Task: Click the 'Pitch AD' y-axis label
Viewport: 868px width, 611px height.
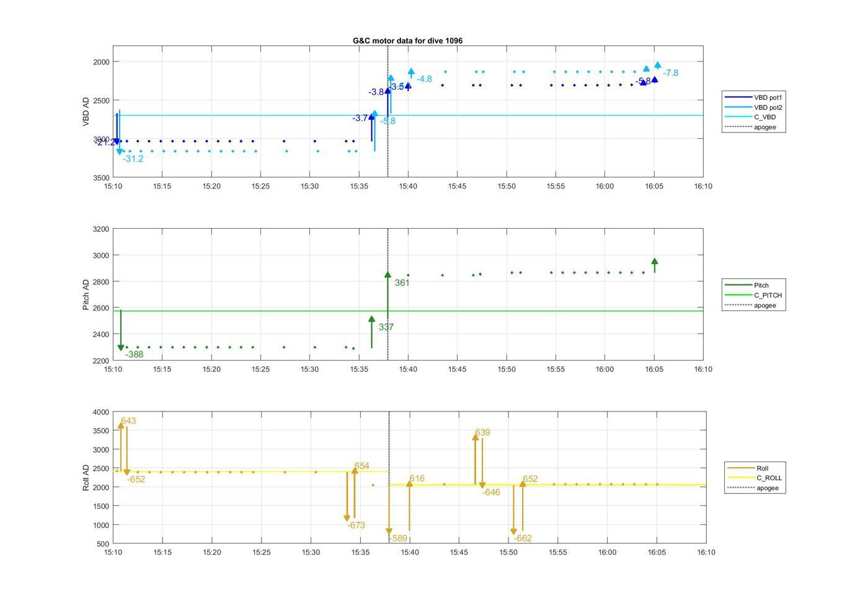Action: [86, 294]
